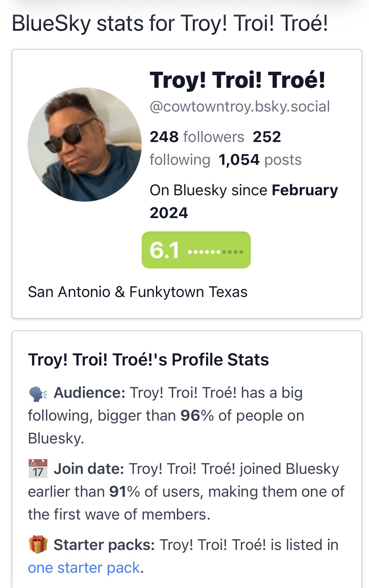
Task: Click the bold 'Starter packs:' label
Action: (x=104, y=545)
